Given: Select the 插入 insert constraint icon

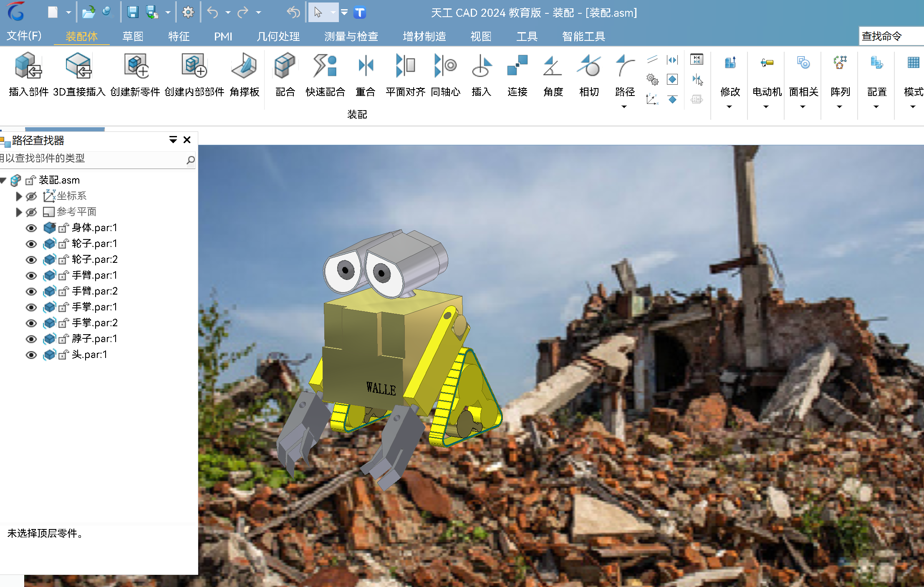Looking at the screenshot, I should click(x=482, y=66).
